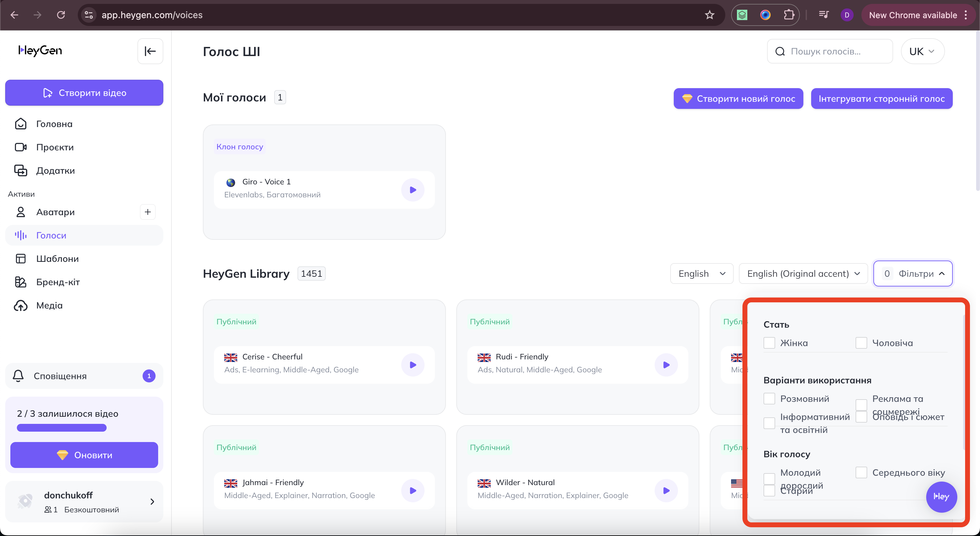
Task: Tick the Інформативний та освітній checkbox
Action: (769, 423)
